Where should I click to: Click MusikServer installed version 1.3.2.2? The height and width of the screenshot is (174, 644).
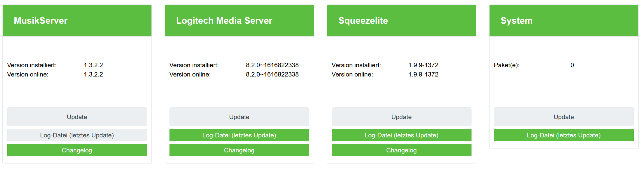tap(93, 65)
